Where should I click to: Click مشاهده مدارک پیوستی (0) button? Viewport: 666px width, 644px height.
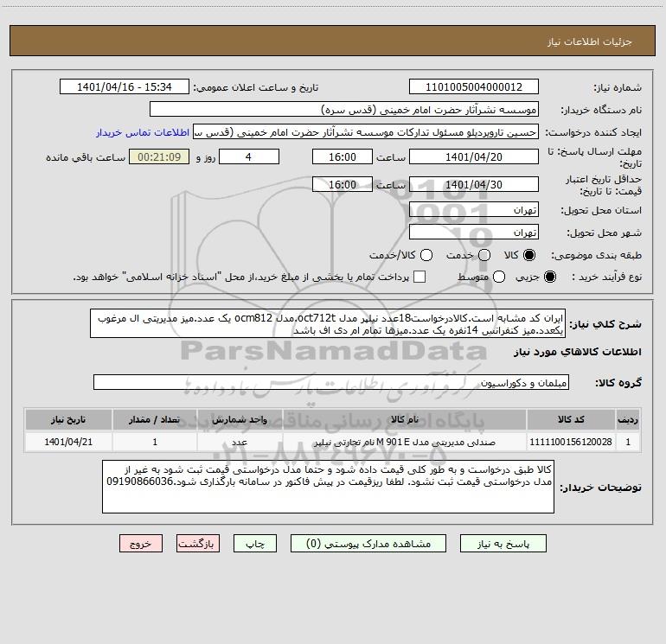click(368, 544)
